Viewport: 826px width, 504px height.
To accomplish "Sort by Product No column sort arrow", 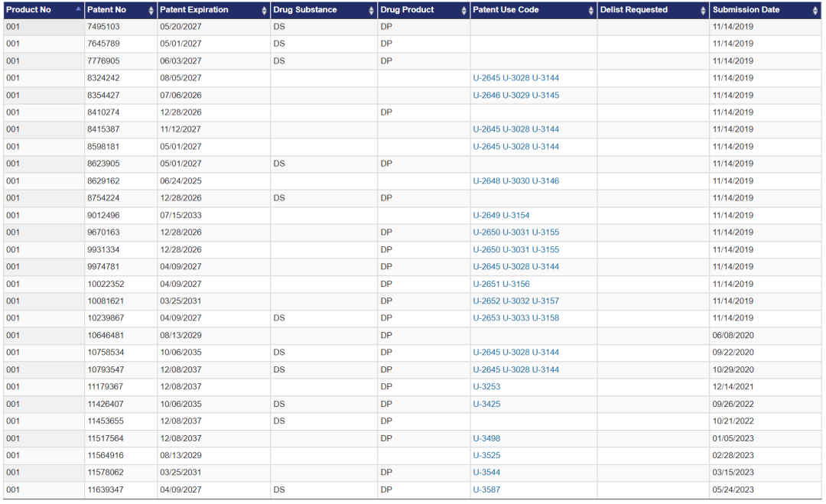I will [x=78, y=9].
